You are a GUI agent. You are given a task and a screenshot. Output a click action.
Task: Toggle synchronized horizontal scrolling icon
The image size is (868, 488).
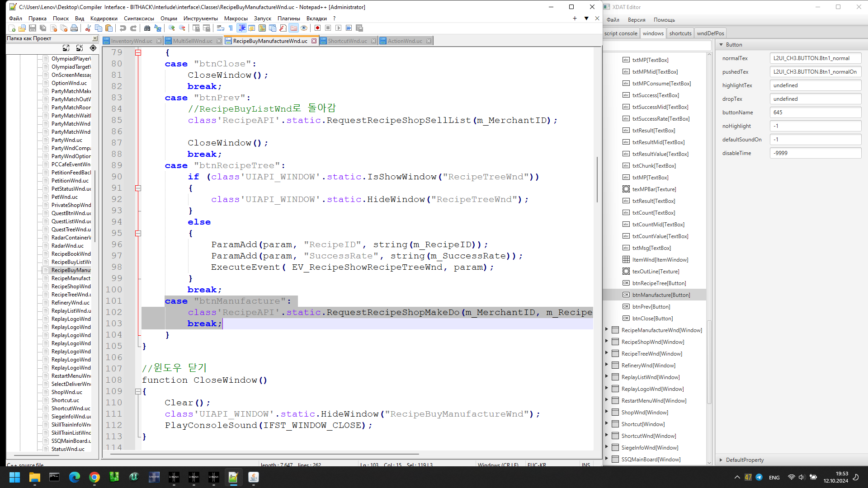pos(207,28)
